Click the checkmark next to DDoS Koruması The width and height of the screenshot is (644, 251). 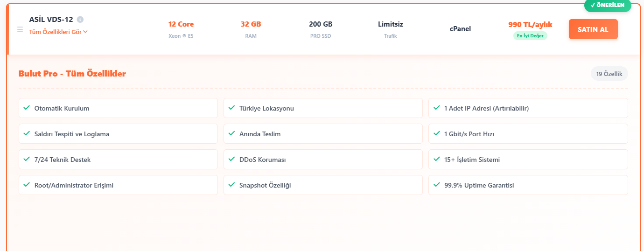[x=231, y=159]
